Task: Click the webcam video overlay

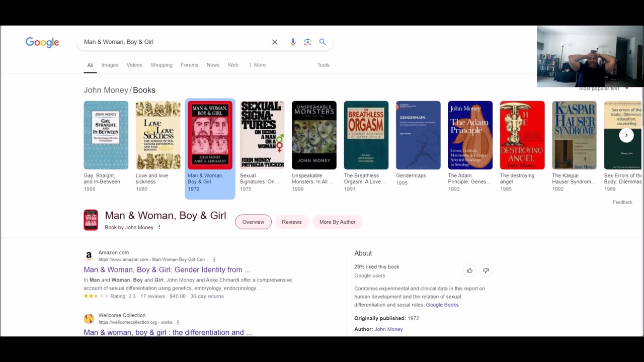Action: pyautogui.click(x=590, y=56)
